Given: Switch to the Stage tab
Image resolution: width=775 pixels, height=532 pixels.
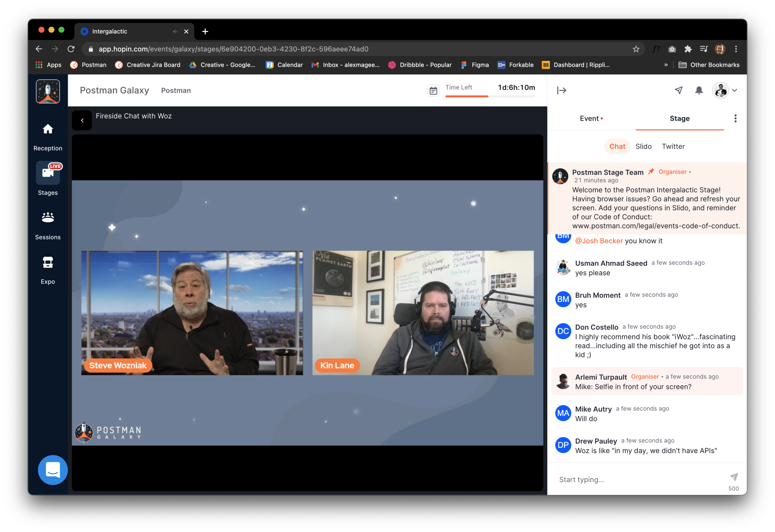Looking at the screenshot, I should [x=680, y=118].
